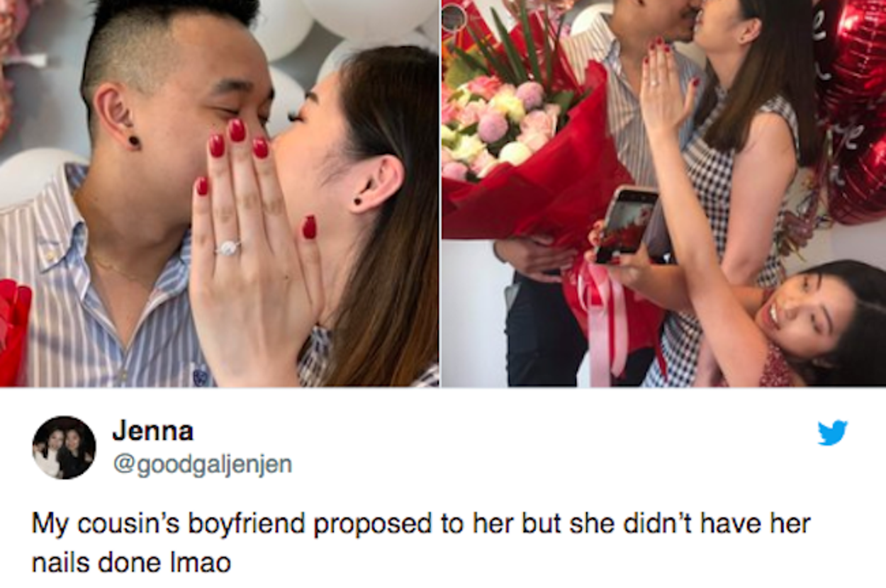Viewport: 886px width, 588px height.
Task: Open Jenna's display name link
Action: click(x=152, y=430)
